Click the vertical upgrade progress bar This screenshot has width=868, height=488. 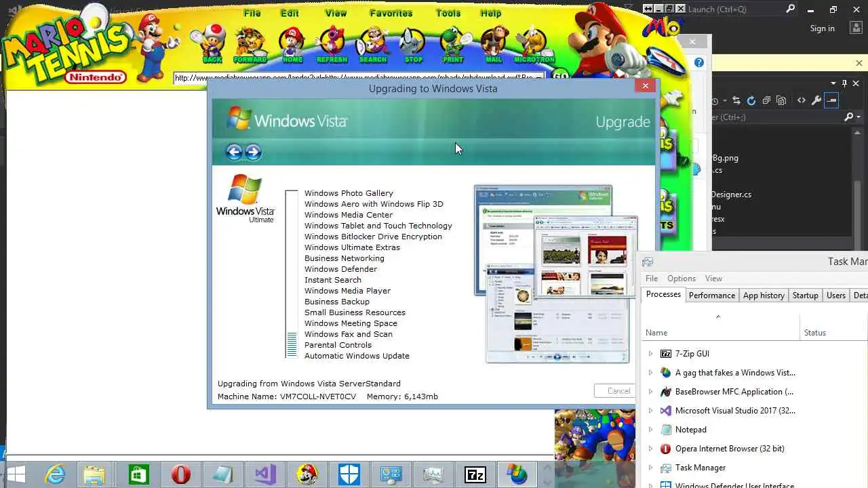point(292,274)
